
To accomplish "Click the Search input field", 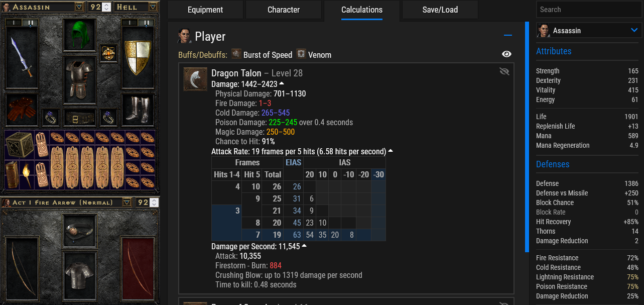I will tap(589, 10).
